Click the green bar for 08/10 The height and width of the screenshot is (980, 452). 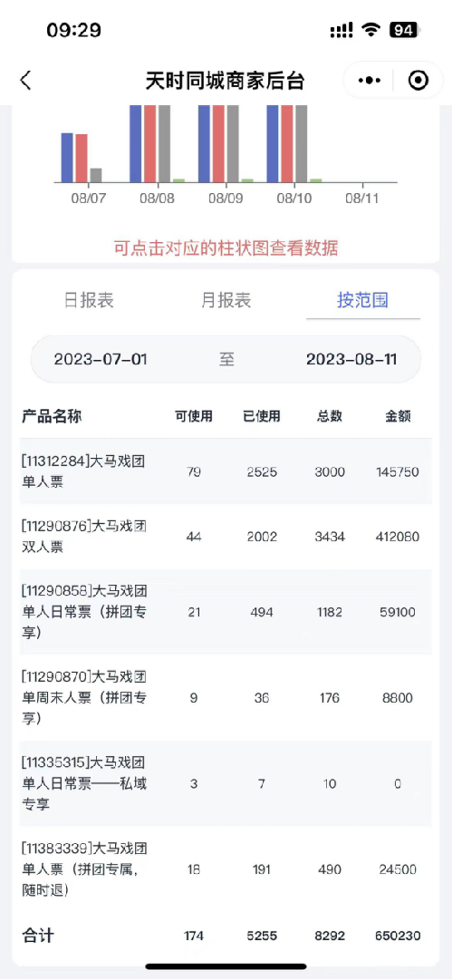(316, 180)
